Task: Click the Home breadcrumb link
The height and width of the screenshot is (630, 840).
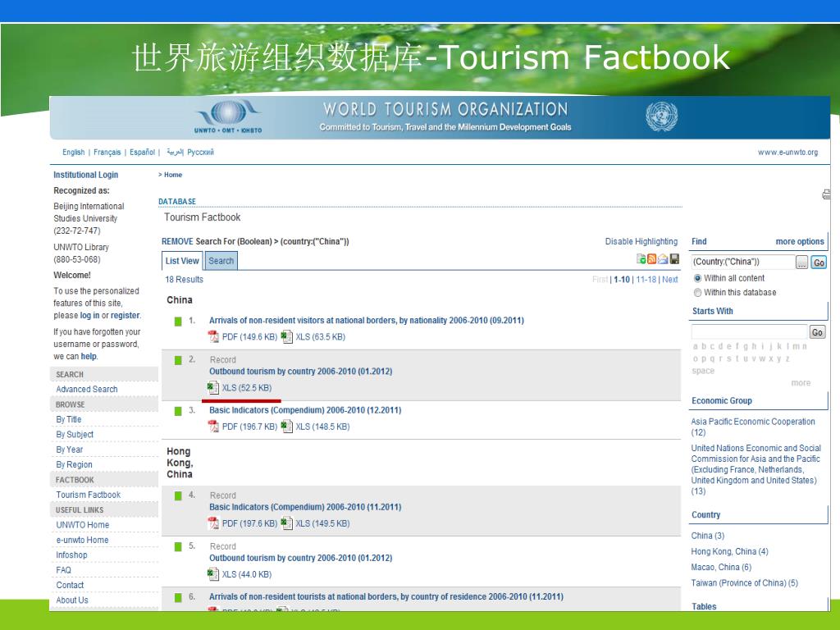Action: point(173,175)
